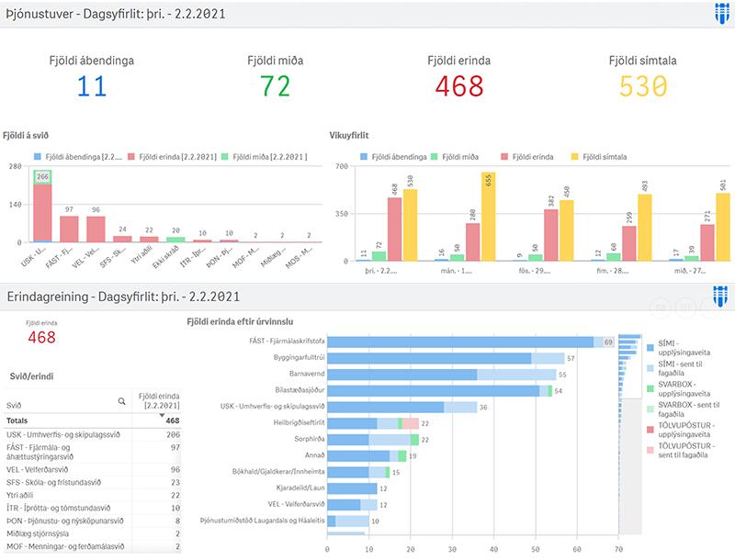Select Fjöldi miða legend in Vikuyfirlit chart
735x560 pixels.
(455, 157)
